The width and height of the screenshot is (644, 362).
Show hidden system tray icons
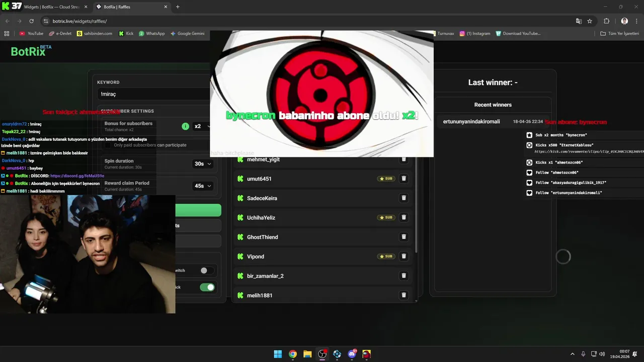(572, 354)
